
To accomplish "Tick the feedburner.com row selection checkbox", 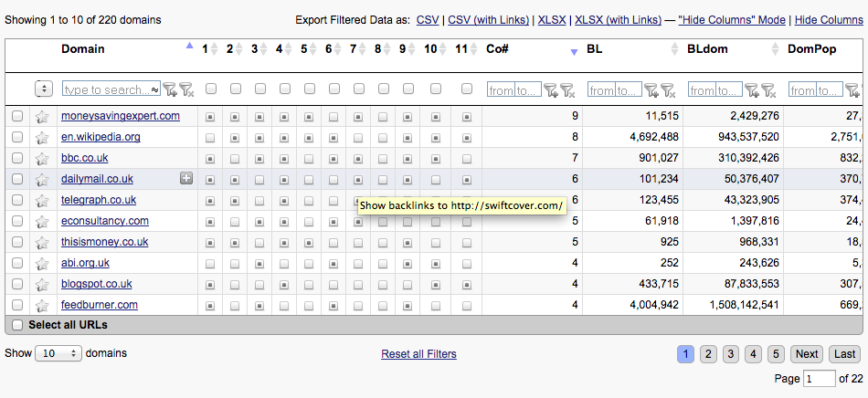I will (17, 305).
